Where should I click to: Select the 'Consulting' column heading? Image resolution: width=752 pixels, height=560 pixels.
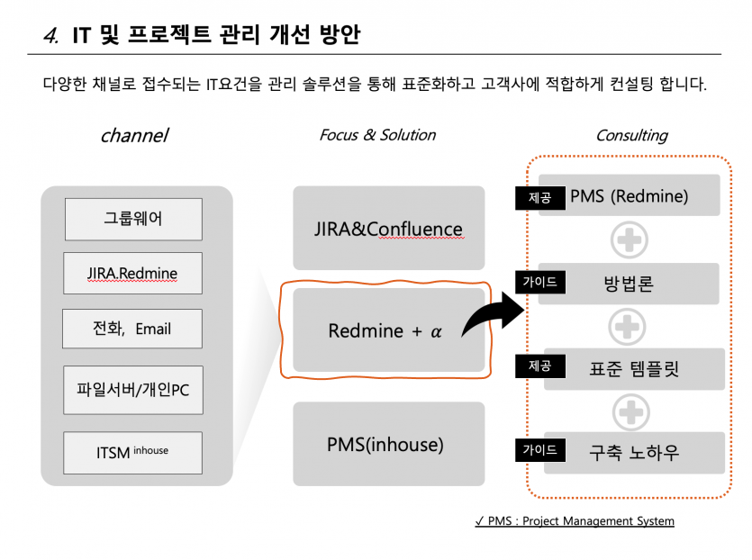pyautogui.click(x=631, y=135)
